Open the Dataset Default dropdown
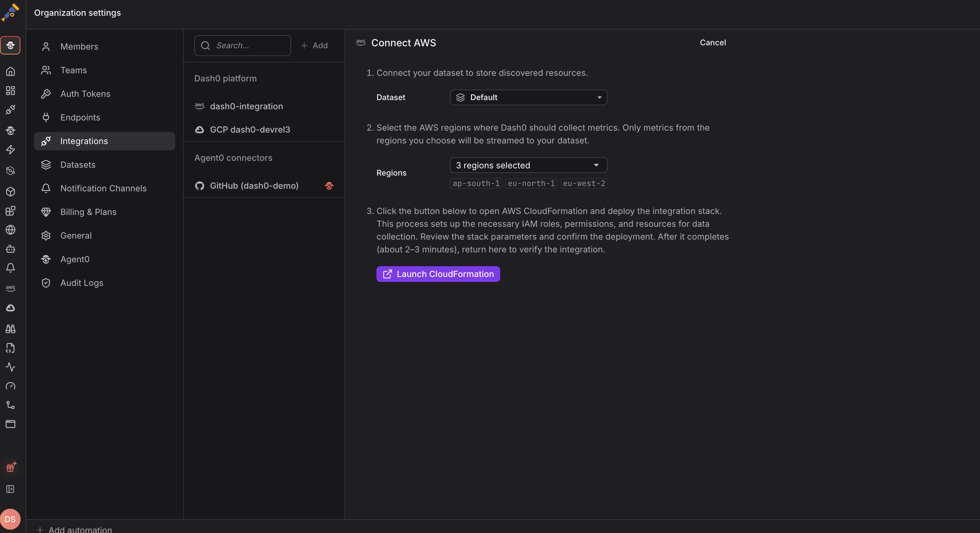This screenshot has height=533, width=980. 528,97
